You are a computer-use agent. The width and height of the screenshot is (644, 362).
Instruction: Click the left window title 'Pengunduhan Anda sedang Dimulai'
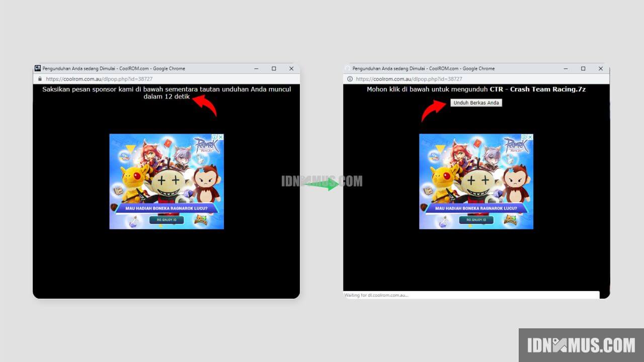coord(79,68)
